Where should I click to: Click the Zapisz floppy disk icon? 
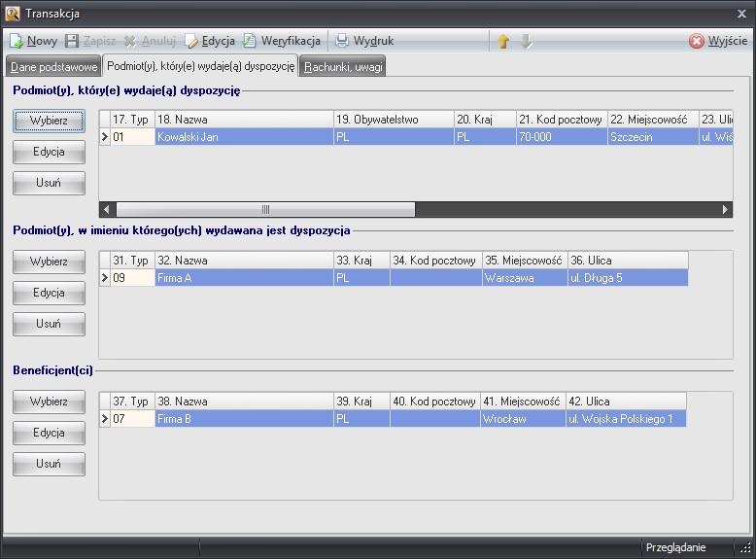72,42
